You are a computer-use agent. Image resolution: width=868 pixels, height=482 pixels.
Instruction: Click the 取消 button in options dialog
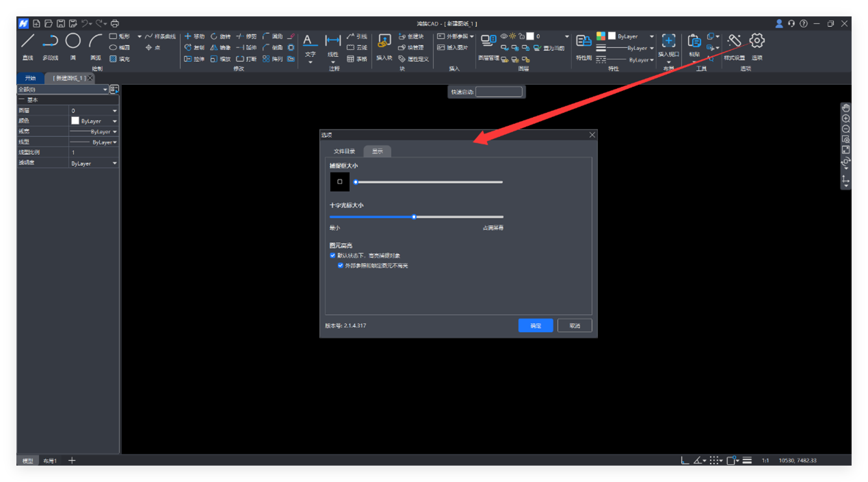pos(575,326)
